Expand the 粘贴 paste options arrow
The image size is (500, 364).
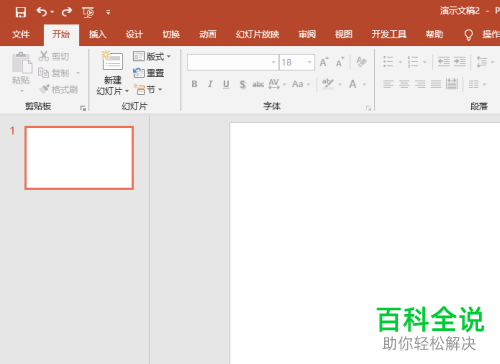click(x=22, y=91)
